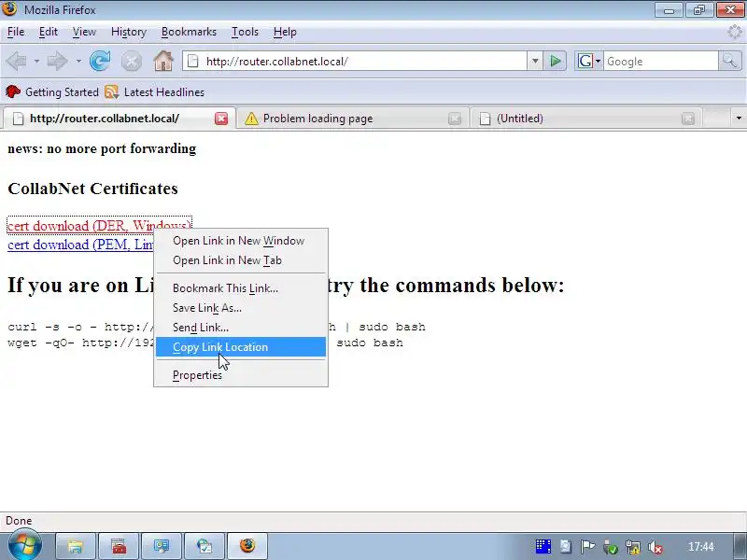The width and height of the screenshot is (747, 560).
Task: Click the muted volume tray icon
Action: (656, 547)
